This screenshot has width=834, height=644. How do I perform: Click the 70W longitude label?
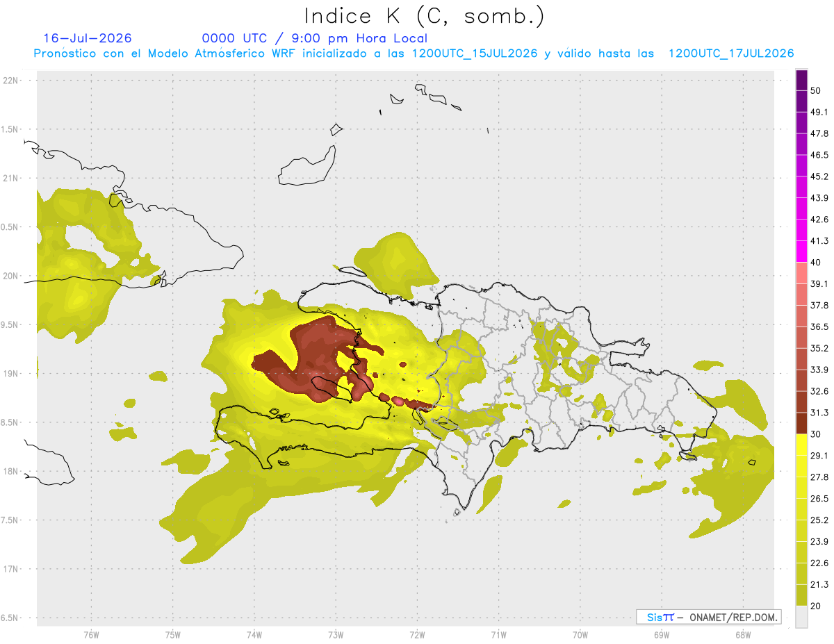coord(580,634)
